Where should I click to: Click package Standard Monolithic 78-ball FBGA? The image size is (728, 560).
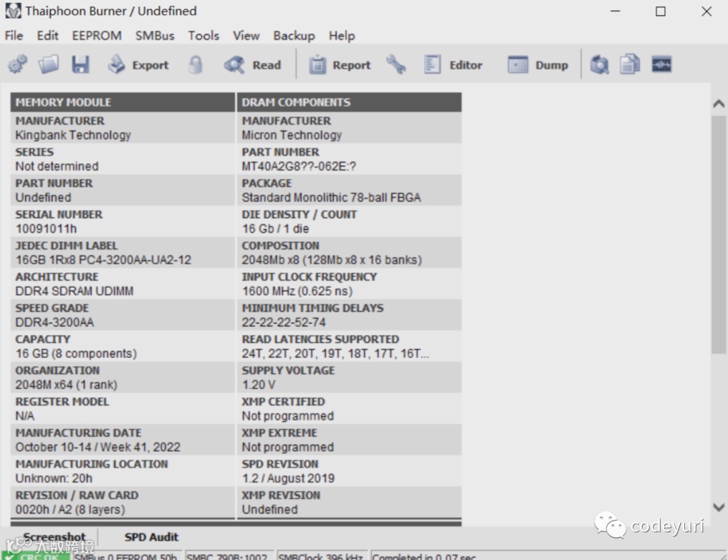pos(331,197)
